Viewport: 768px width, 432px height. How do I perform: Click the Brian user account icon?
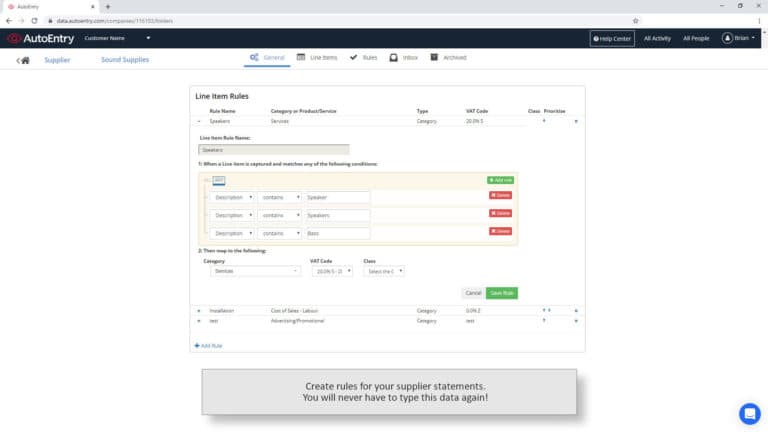pyautogui.click(x=727, y=39)
